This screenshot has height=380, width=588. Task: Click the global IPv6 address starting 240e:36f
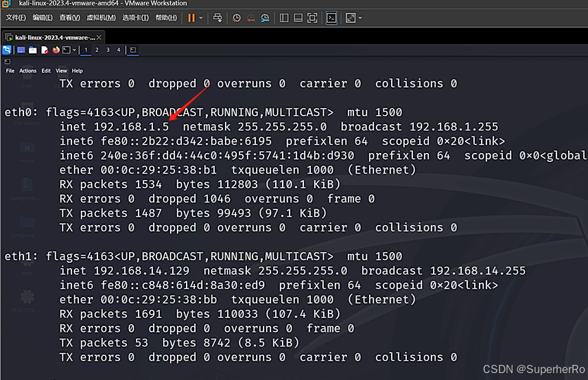pyautogui.click(x=227, y=156)
